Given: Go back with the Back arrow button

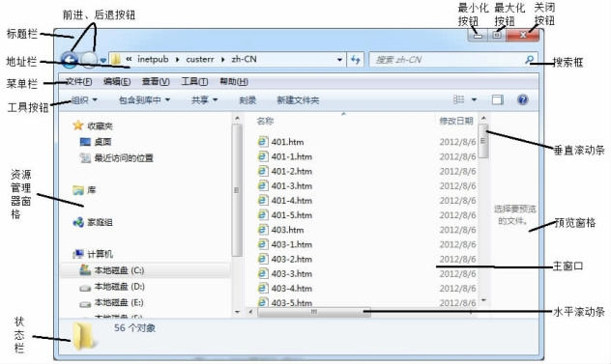Looking at the screenshot, I should (x=70, y=60).
